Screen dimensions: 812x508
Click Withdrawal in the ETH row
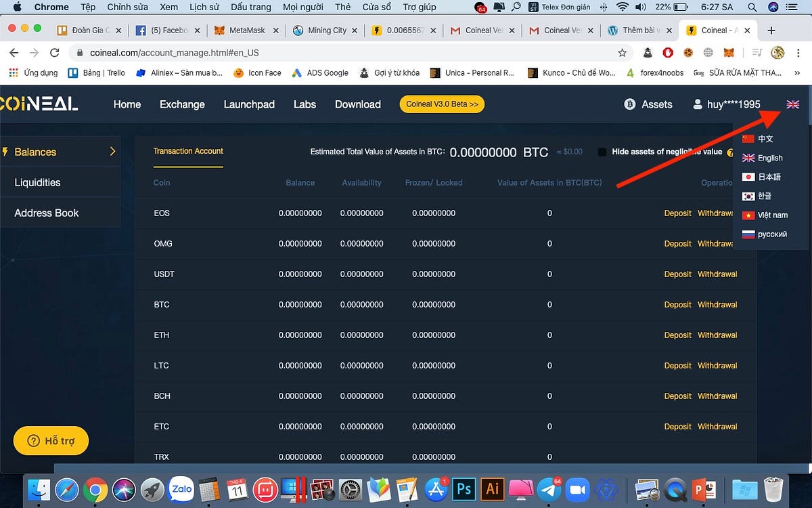(x=717, y=335)
